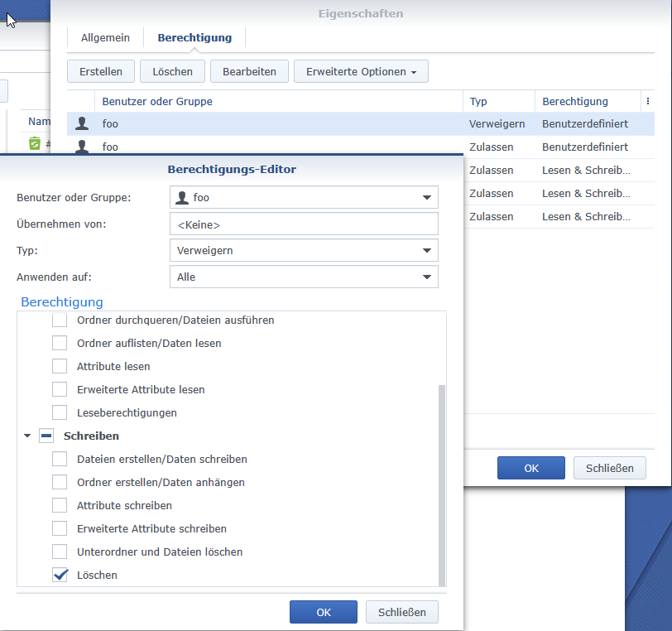Toggle the Schreiben group checkbox

46,436
